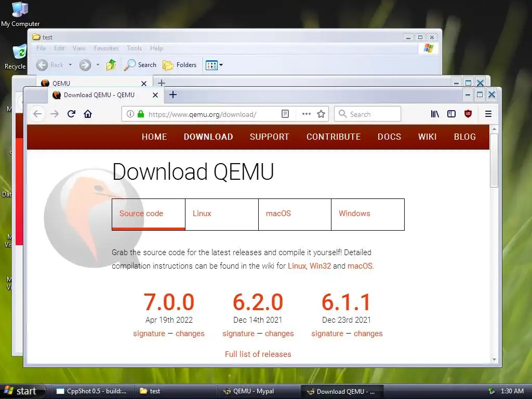
Task: Close the Download QEMU tab
Action: [155, 95]
